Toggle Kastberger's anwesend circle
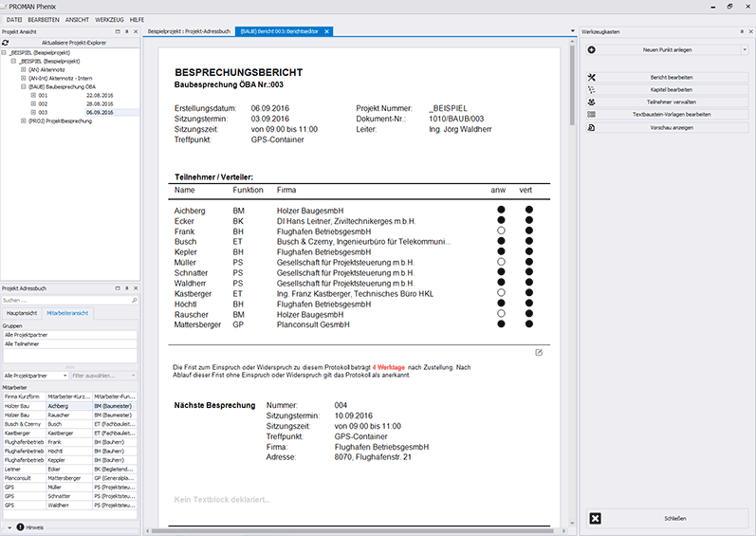 click(501, 292)
